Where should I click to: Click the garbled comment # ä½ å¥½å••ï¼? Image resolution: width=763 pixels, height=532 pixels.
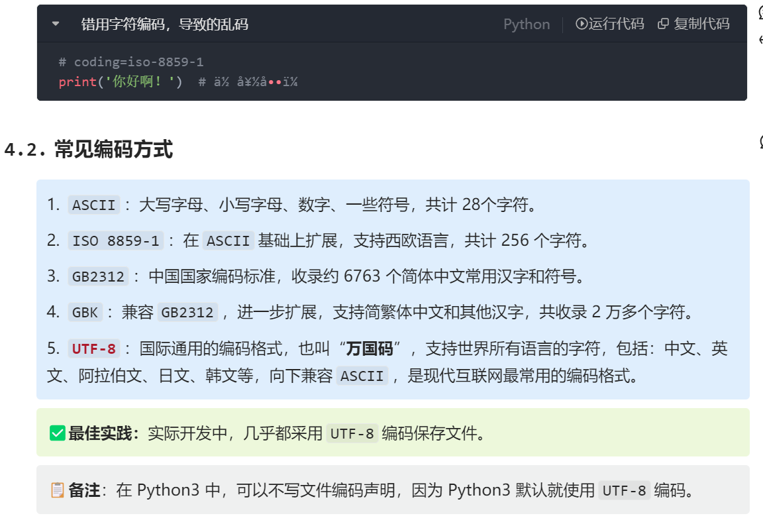(x=248, y=81)
